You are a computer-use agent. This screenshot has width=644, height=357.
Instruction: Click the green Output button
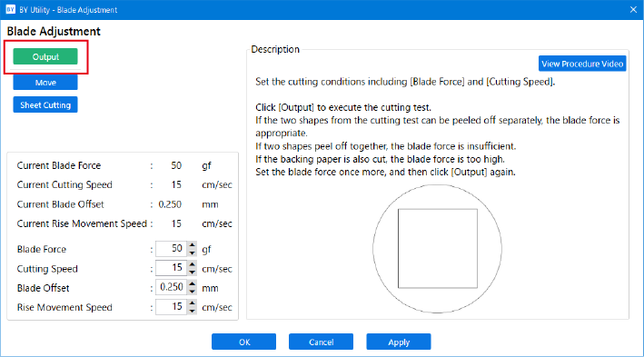tap(45, 56)
